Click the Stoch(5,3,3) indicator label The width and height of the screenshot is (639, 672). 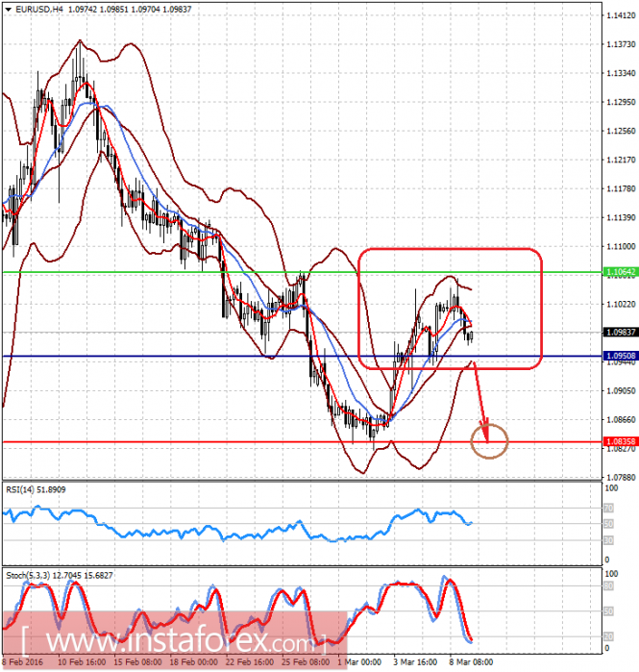coord(60,575)
